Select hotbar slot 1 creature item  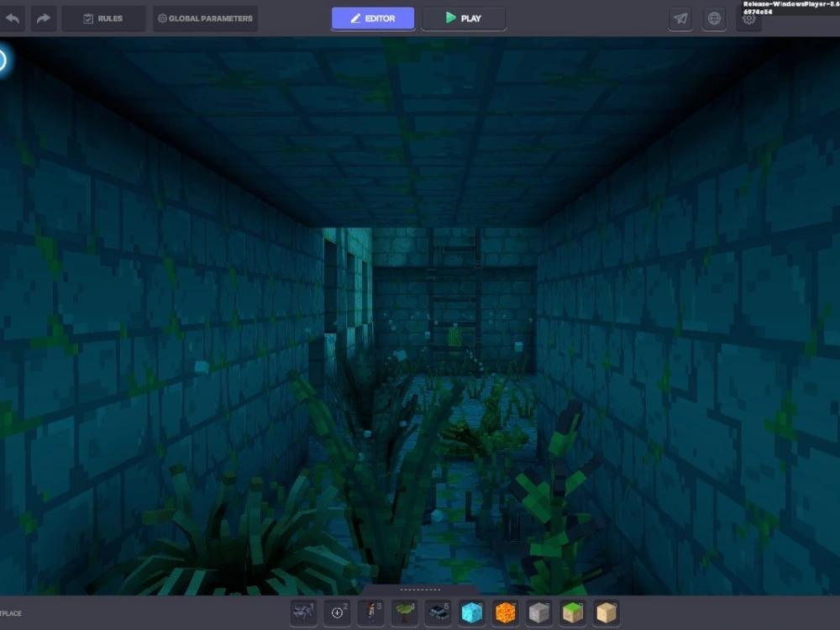tap(304, 612)
